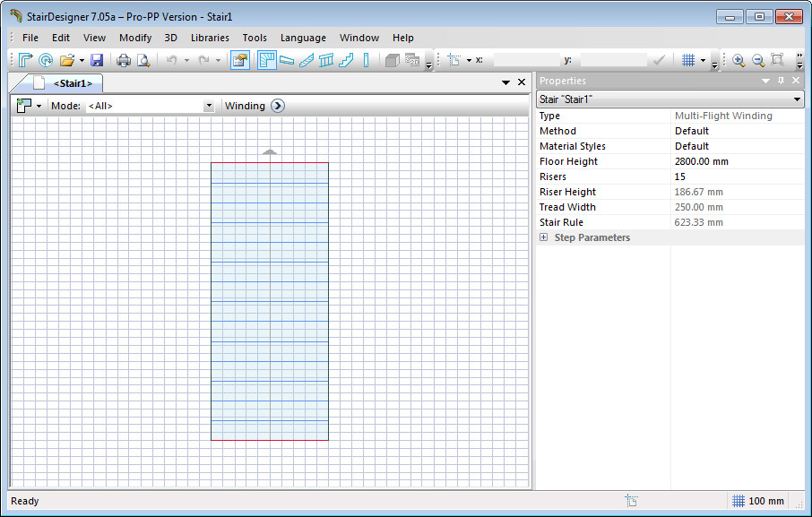Confirm coordinates with the checkmark

660,60
